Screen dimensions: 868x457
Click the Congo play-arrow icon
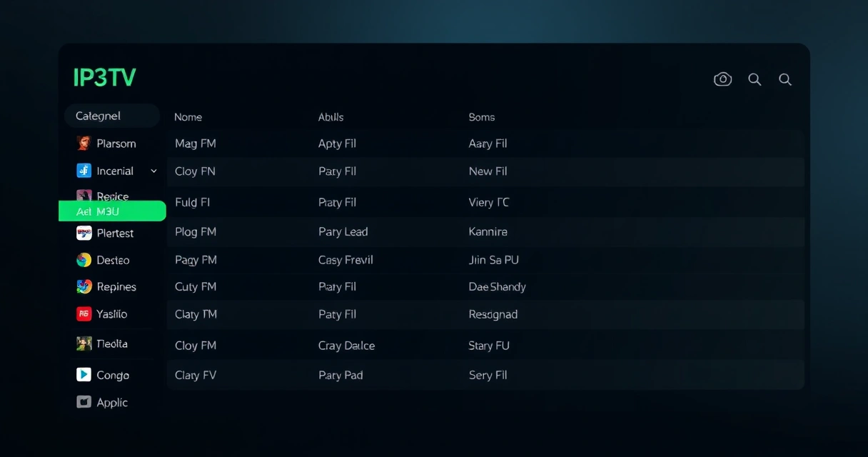(x=84, y=374)
